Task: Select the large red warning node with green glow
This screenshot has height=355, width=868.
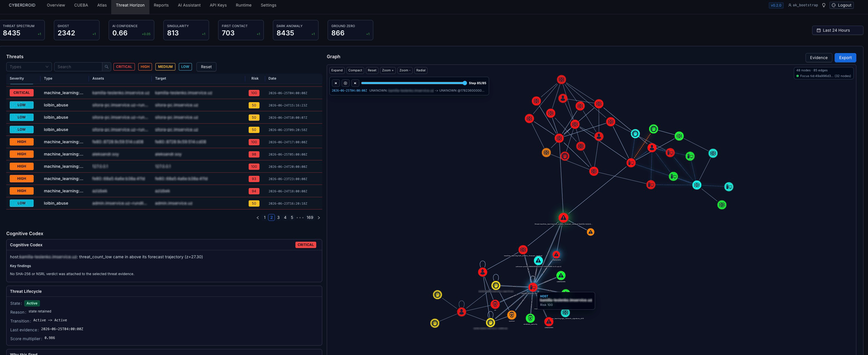Action: 563,217
